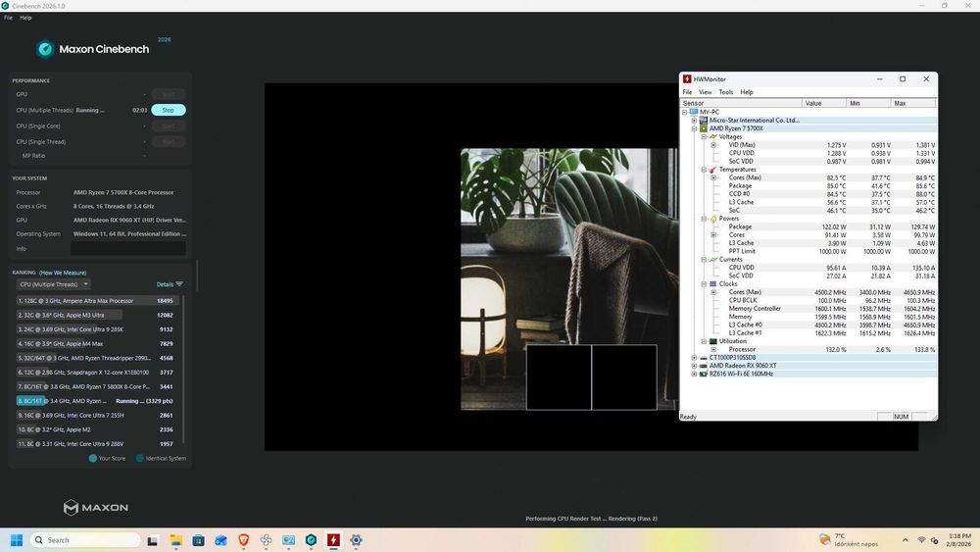The width and height of the screenshot is (980, 552).
Task: Collapse the Powers group
Action: (704, 219)
